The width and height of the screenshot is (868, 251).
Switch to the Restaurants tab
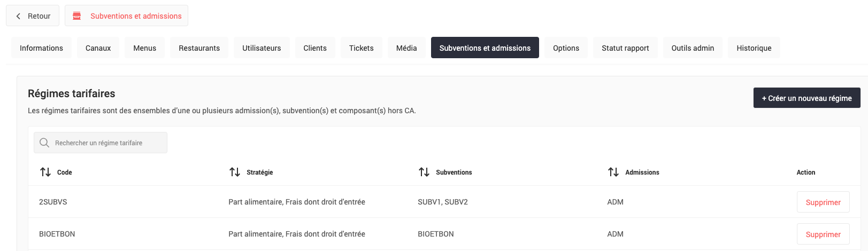click(199, 48)
